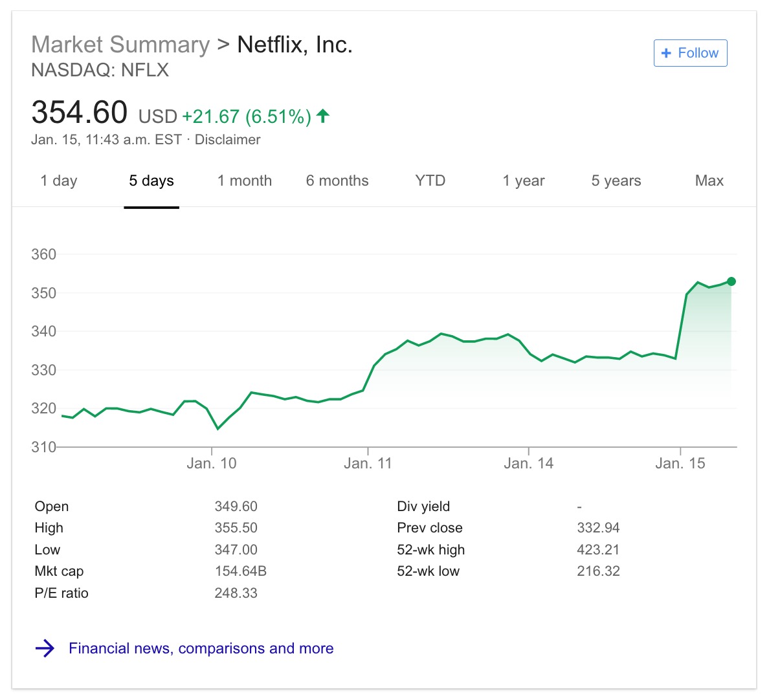769x700 pixels.
Task: Click the Div yield label
Action: click(x=423, y=507)
